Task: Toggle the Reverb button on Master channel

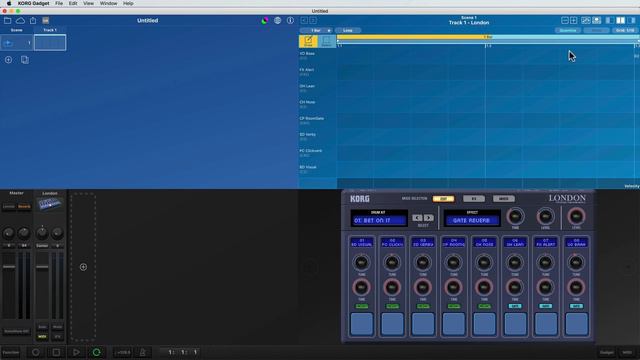Action: pyautogui.click(x=24, y=207)
